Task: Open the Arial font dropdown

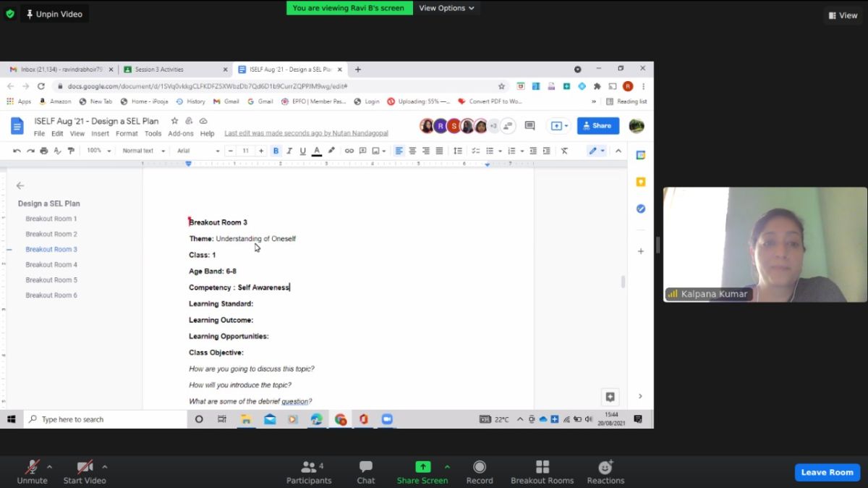Action: [x=197, y=151]
